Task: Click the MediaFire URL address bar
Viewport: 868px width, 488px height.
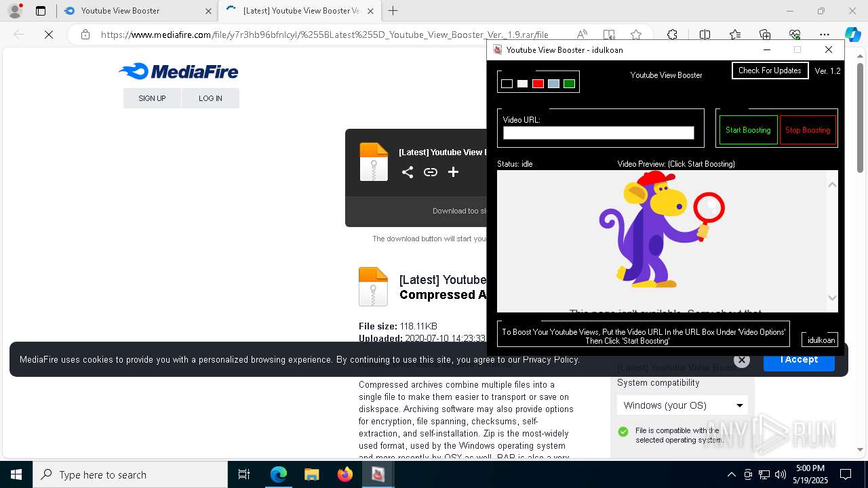Action: pyautogui.click(x=324, y=35)
